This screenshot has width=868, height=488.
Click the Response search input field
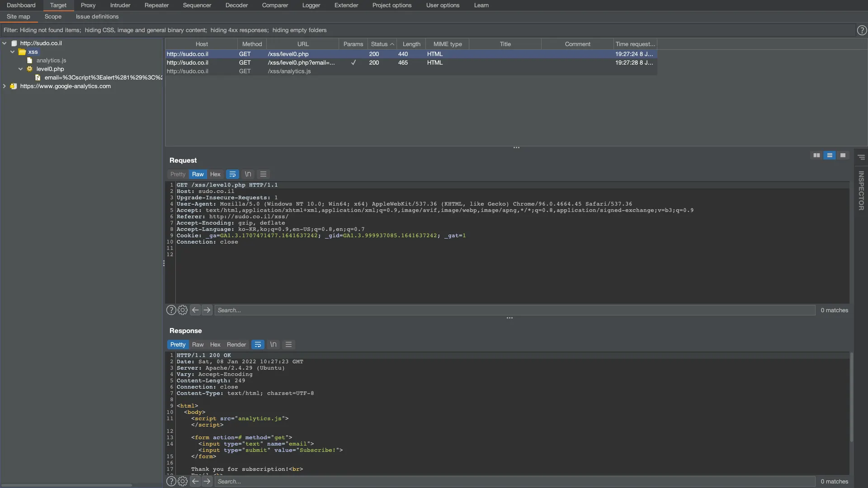[514, 482]
